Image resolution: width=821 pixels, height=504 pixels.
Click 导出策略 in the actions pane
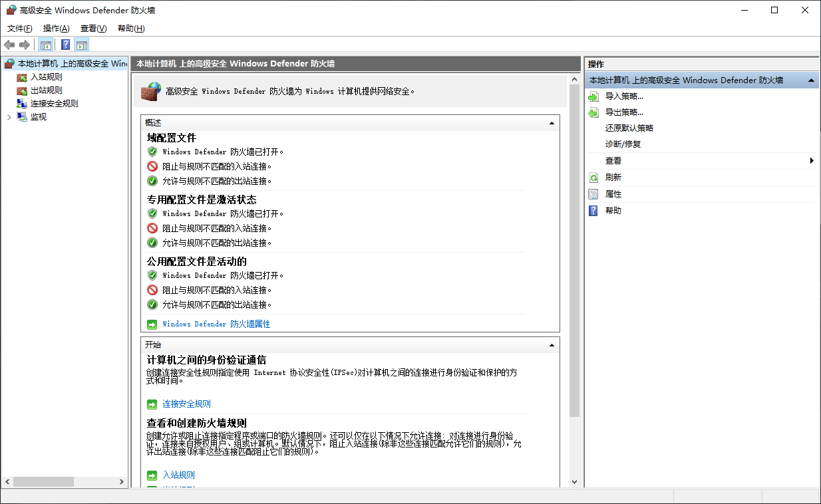point(623,112)
